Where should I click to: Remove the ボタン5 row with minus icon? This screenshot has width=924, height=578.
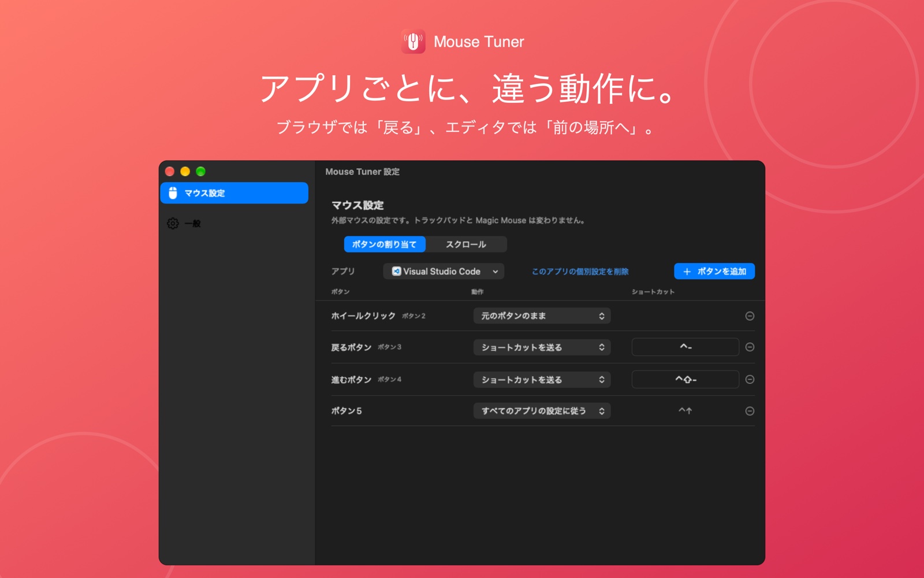(x=750, y=411)
